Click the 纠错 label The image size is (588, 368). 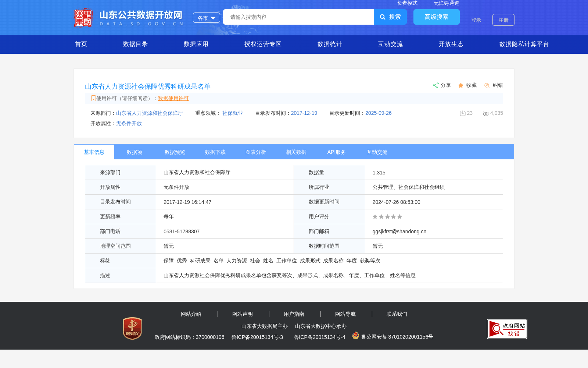498,85
